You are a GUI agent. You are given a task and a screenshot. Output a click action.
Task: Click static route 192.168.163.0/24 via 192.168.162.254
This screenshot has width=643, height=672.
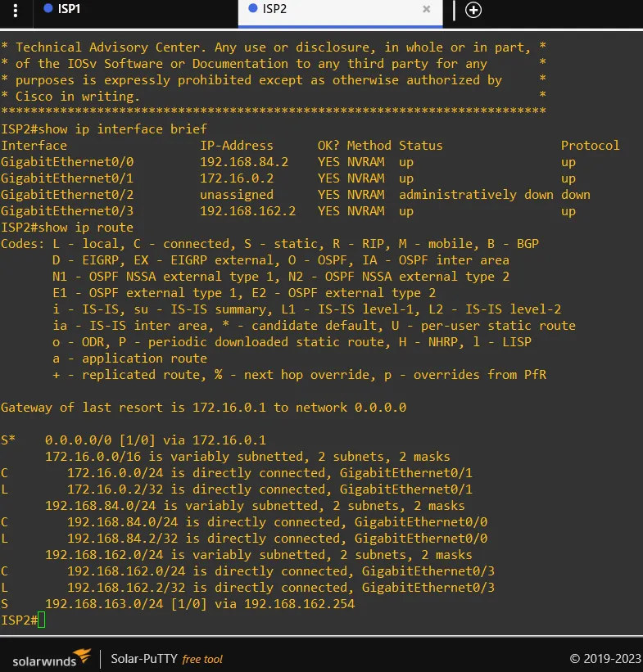178,604
